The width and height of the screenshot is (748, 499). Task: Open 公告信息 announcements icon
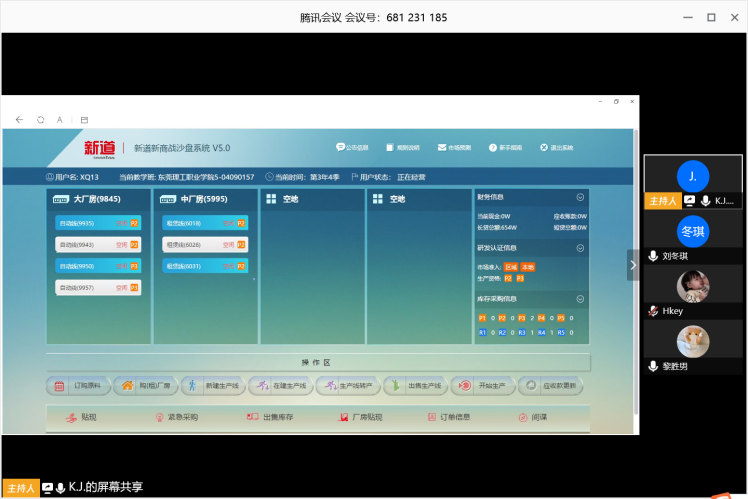[352, 147]
